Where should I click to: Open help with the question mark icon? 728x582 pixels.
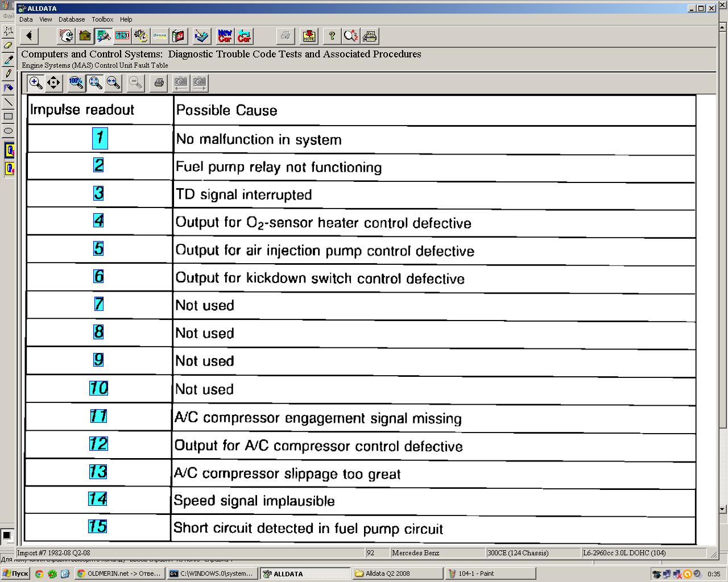[x=332, y=36]
